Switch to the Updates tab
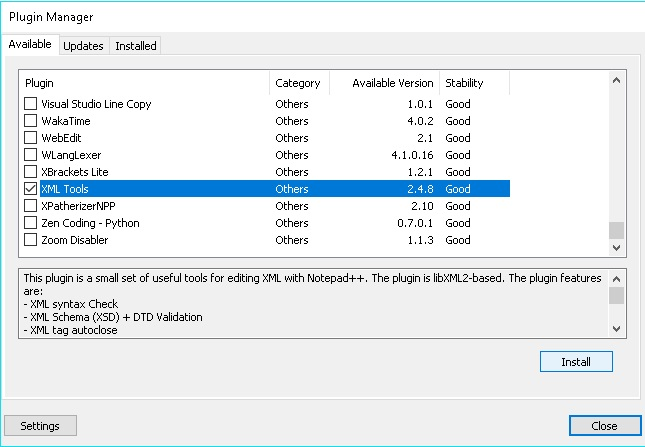The image size is (645, 447). point(83,46)
